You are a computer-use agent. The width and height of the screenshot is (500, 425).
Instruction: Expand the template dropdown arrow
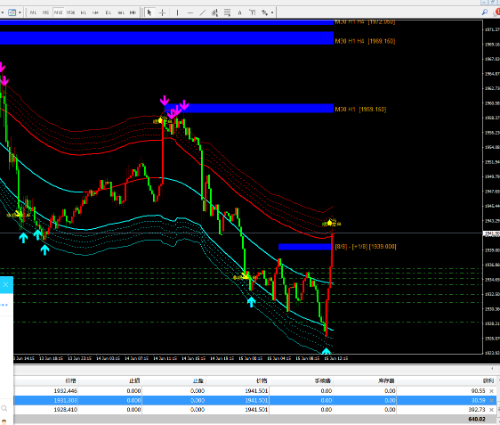tap(20, 13)
